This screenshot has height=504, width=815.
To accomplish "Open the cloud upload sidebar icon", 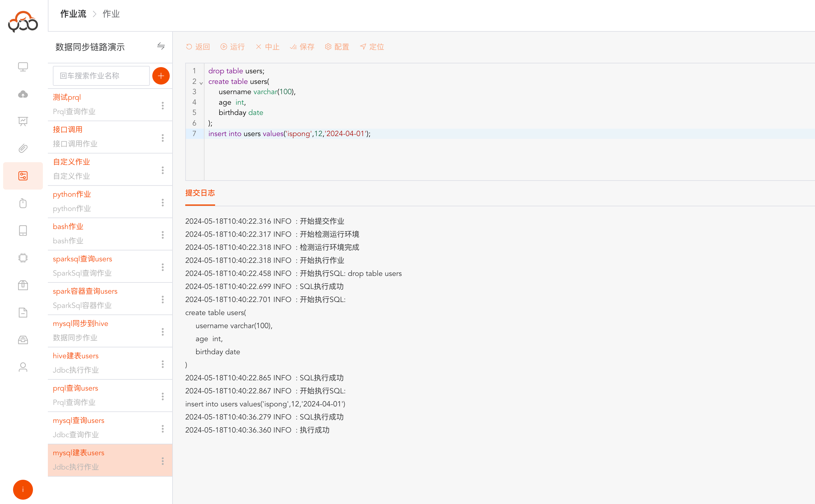I will pos(23,94).
